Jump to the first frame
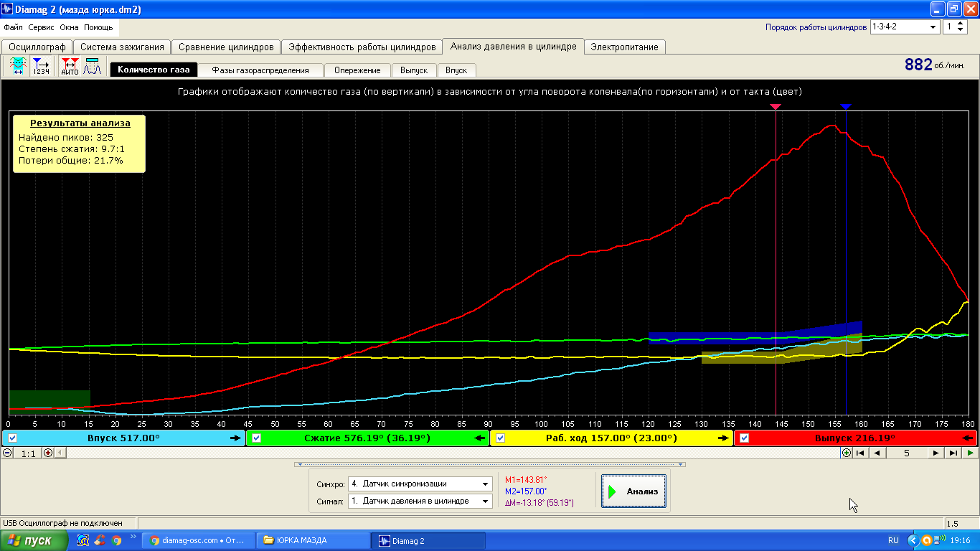The width and height of the screenshot is (980, 551). [x=860, y=453]
